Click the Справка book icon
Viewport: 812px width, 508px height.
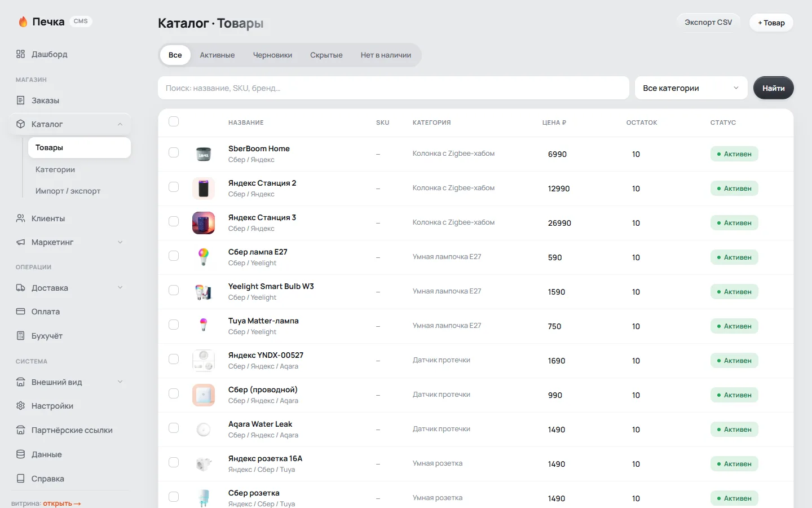[x=21, y=479]
